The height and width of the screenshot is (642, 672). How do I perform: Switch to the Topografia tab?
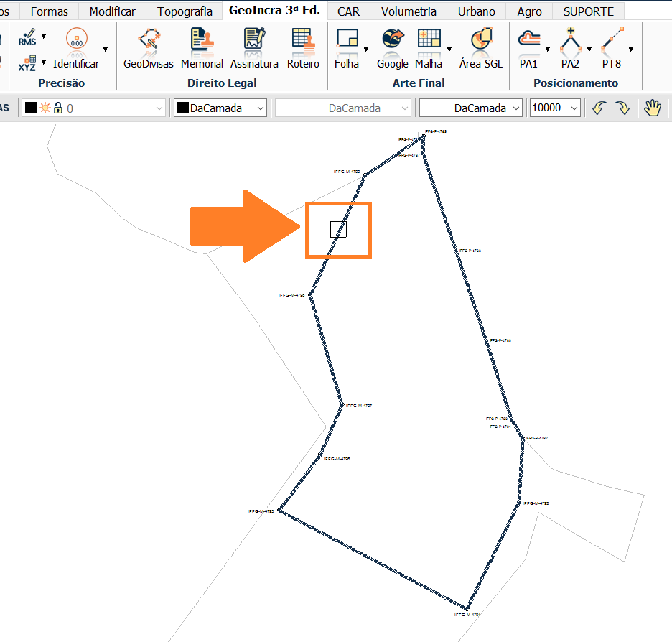(x=185, y=11)
